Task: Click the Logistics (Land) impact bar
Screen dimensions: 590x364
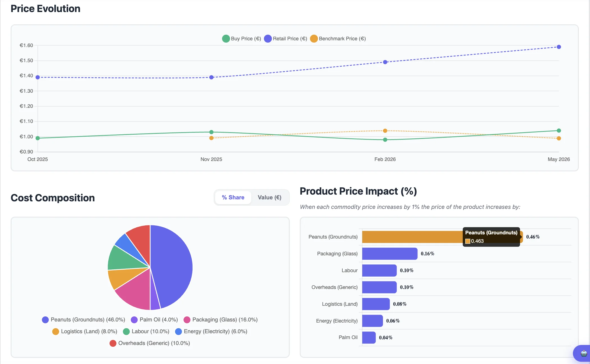Action: [x=376, y=304]
